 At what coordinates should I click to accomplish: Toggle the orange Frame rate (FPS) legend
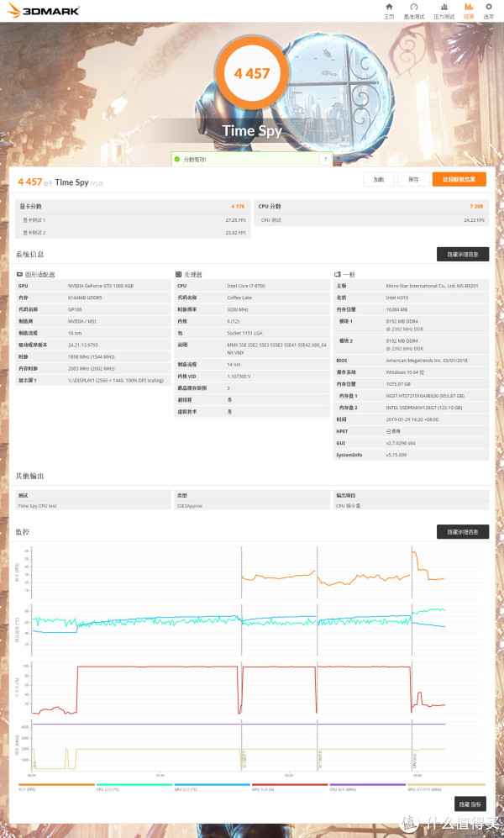click(x=56, y=787)
